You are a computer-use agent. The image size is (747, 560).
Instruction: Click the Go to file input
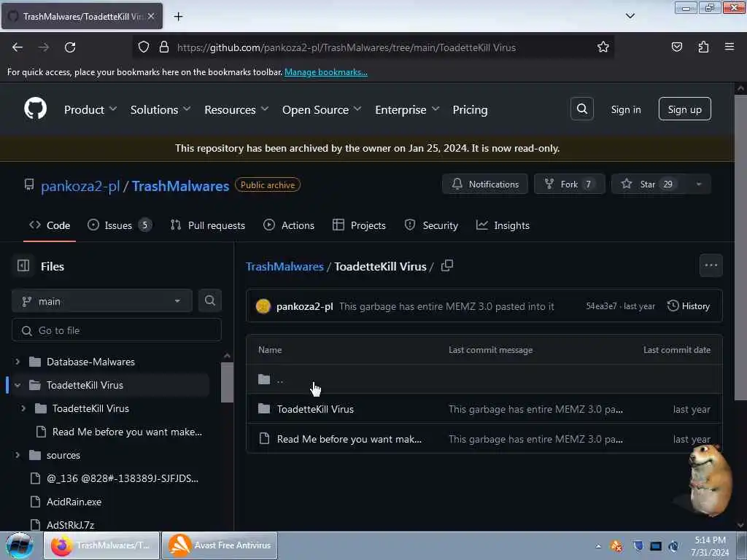pos(117,330)
